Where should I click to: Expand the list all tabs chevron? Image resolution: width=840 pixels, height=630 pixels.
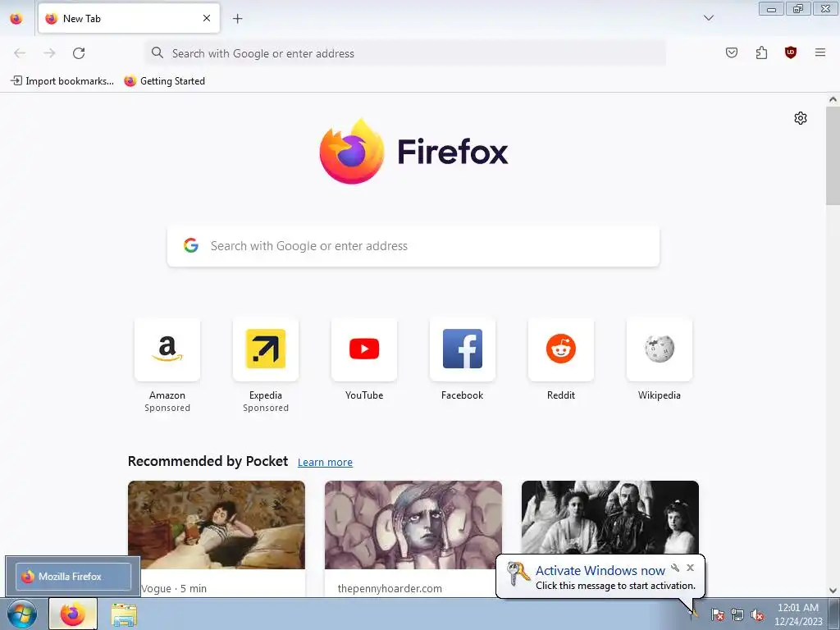tap(708, 18)
